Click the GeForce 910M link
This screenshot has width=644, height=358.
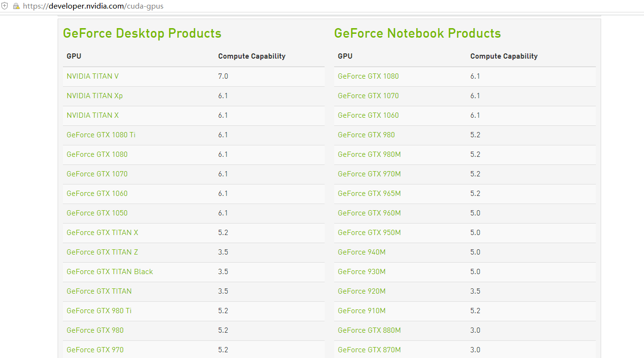362,311
